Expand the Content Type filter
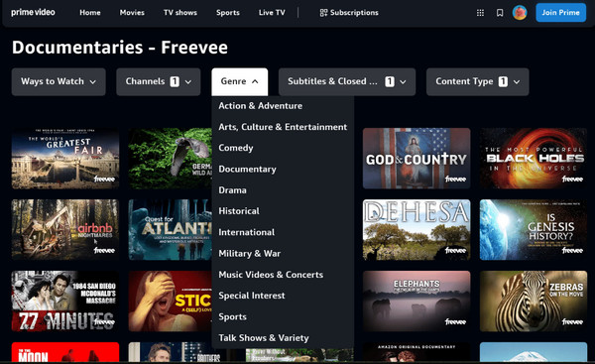Screen dimensions: 595x364 [477, 81]
